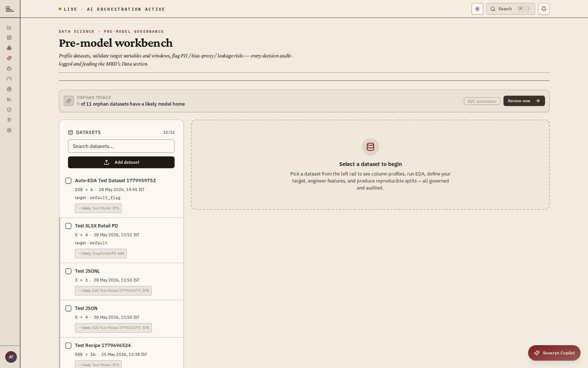Click the magnifier icon in top Search

[493, 9]
